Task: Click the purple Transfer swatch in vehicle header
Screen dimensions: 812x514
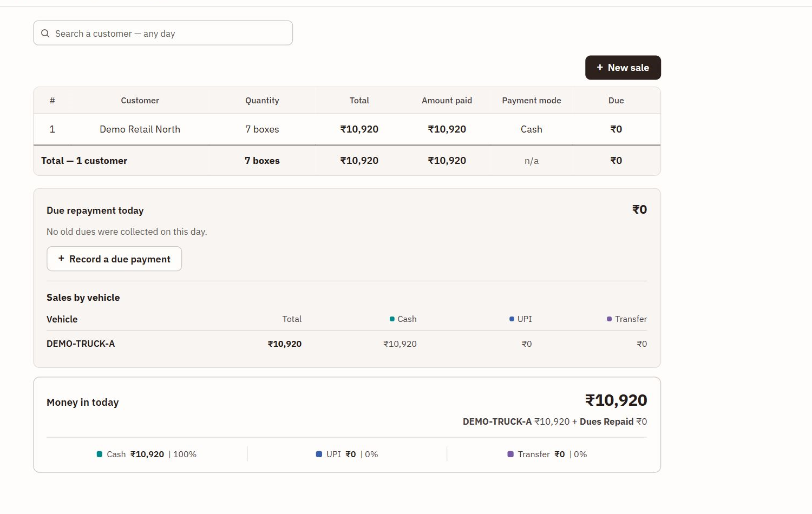Action: click(x=610, y=319)
